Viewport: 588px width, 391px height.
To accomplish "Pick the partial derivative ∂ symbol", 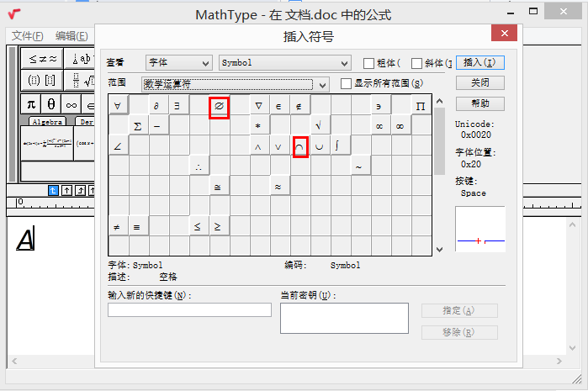I will click(x=158, y=105).
